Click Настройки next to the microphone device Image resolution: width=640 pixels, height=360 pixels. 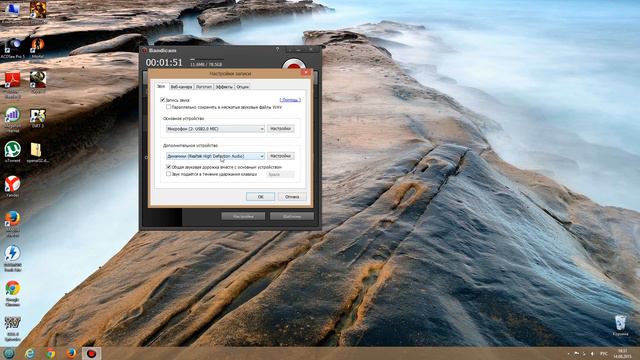281,129
